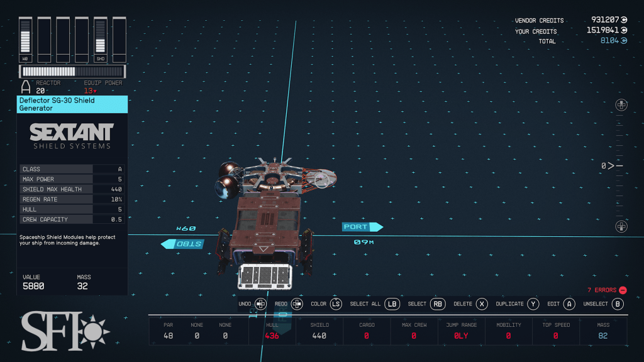Click the Undo D-pad icon
This screenshot has height=362, width=644.
point(261,304)
